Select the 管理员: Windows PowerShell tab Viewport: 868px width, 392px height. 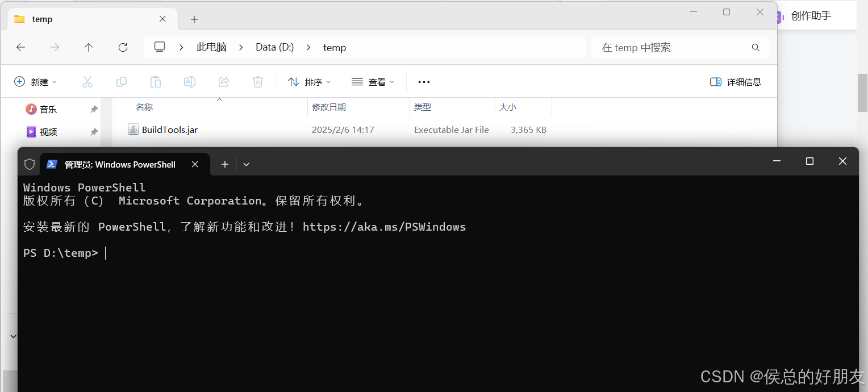coord(124,164)
